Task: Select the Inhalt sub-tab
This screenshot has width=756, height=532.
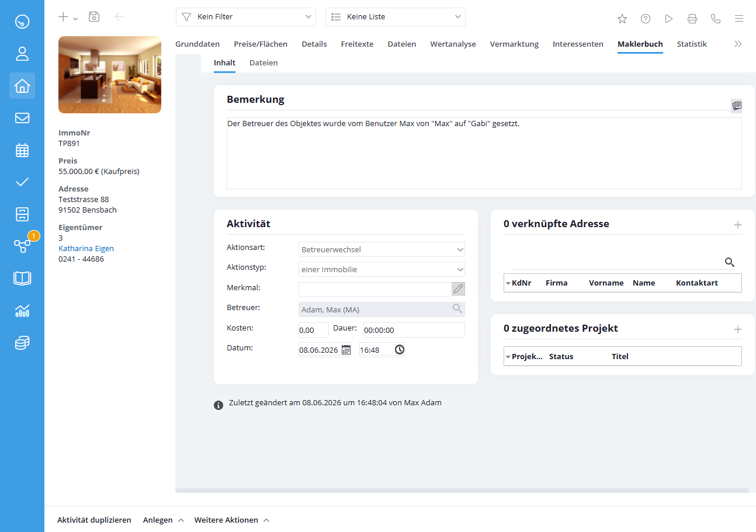Action: (224, 62)
